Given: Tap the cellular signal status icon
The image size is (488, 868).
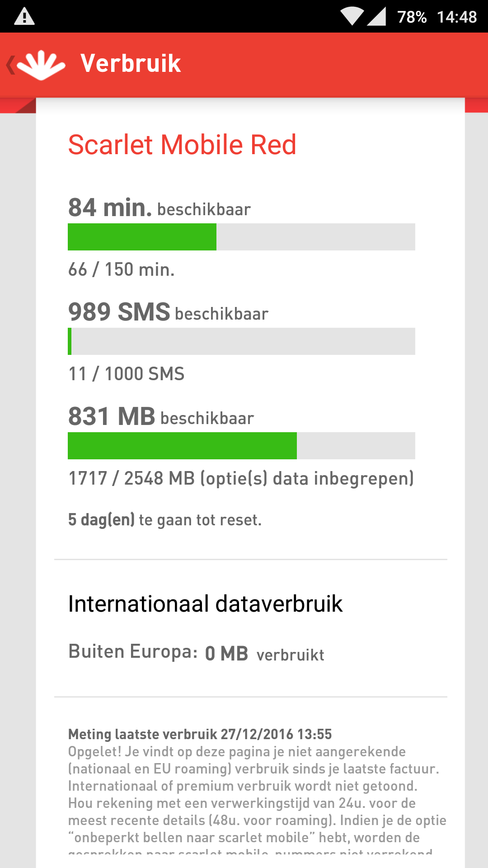Looking at the screenshot, I should [x=376, y=17].
